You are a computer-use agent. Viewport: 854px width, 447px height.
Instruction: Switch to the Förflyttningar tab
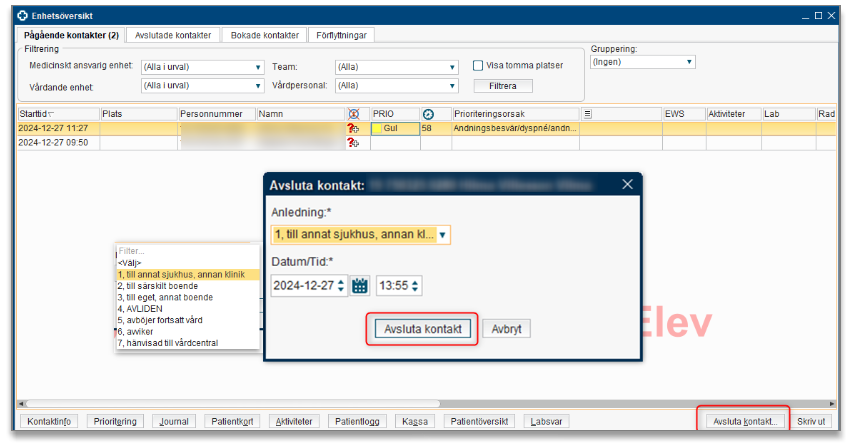pyautogui.click(x=341, y=35)
